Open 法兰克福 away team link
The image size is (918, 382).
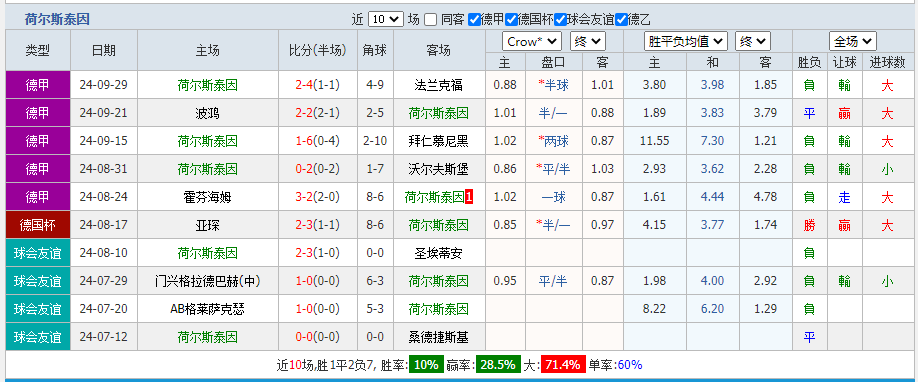(x=439, y=85)
